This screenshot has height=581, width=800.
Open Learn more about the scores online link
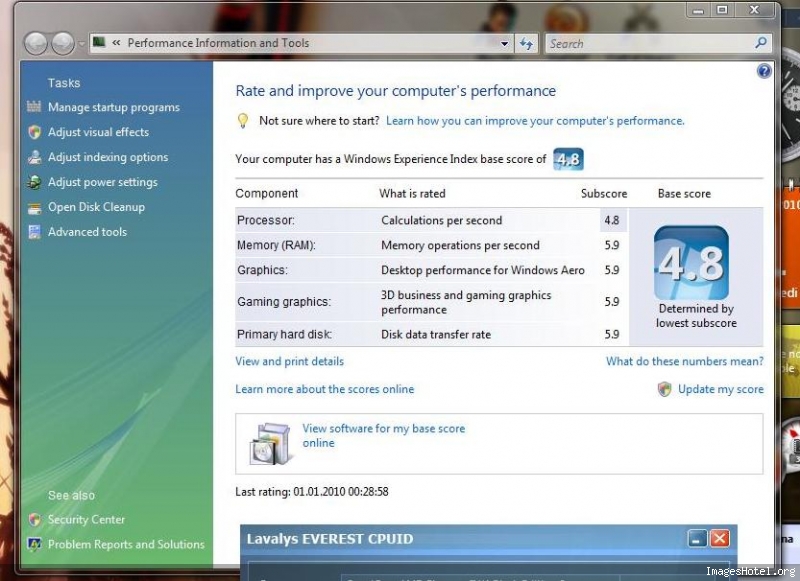pyautogui.click(x=324, y=389)
